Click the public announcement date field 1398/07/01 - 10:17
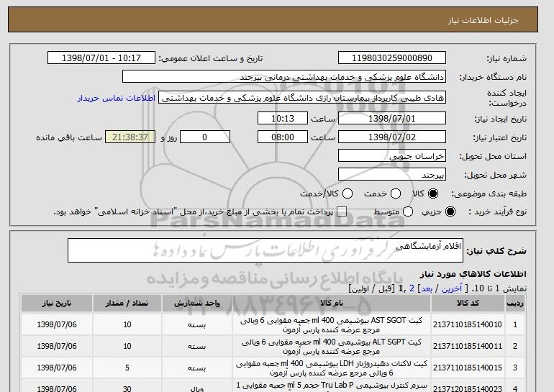 click(101, 58)
